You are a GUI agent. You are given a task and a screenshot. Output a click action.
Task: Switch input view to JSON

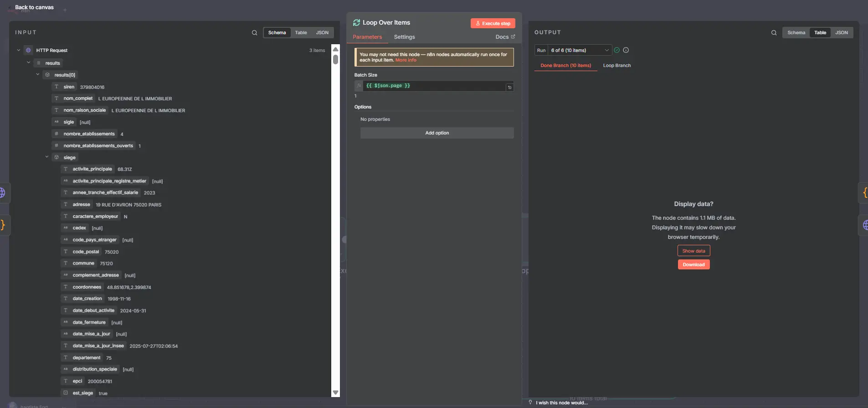[322, 33]
